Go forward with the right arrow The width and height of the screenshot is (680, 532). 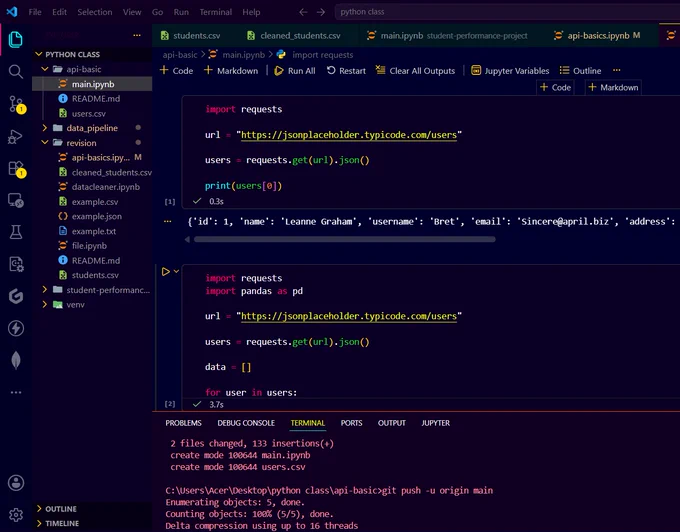[x=321, y=12]
